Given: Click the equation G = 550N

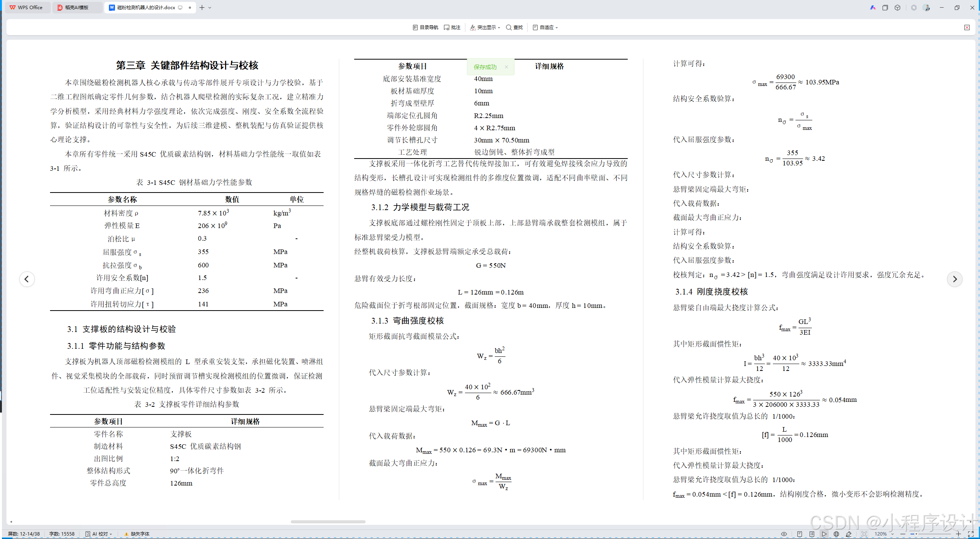Looking at the screenshot, I should pyautogui.click(x=491, y=265).
